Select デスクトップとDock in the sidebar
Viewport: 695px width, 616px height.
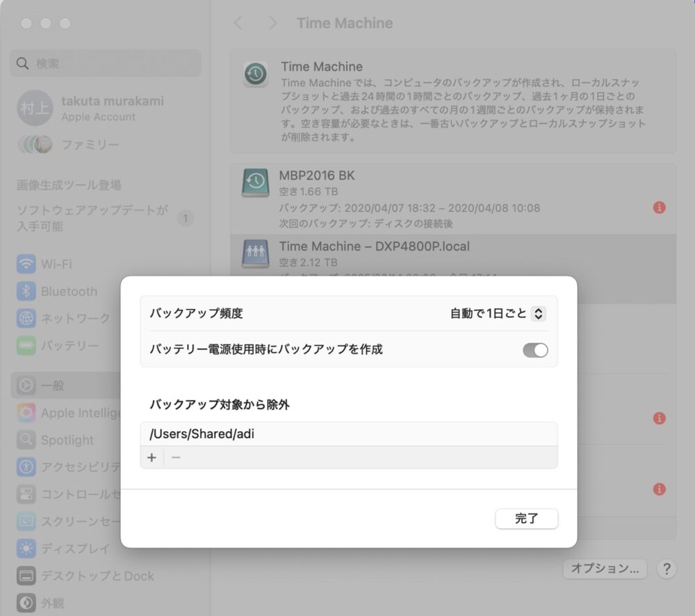point(97,576)
